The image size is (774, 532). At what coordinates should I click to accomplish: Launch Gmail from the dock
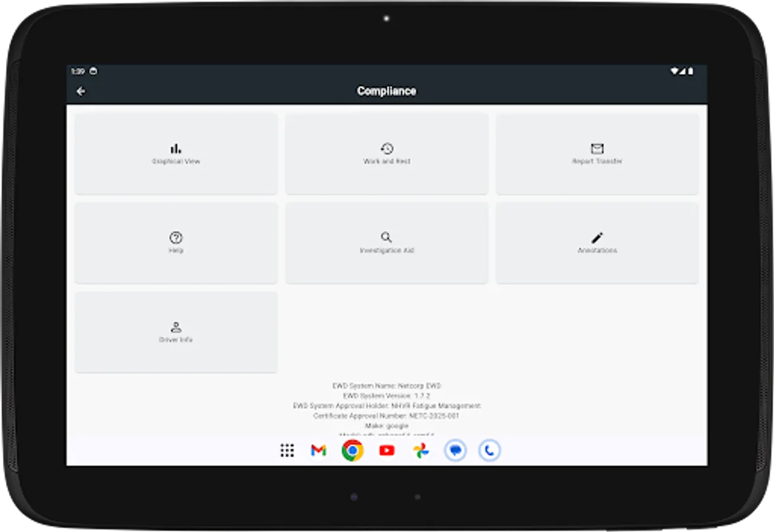pos(318,450)
